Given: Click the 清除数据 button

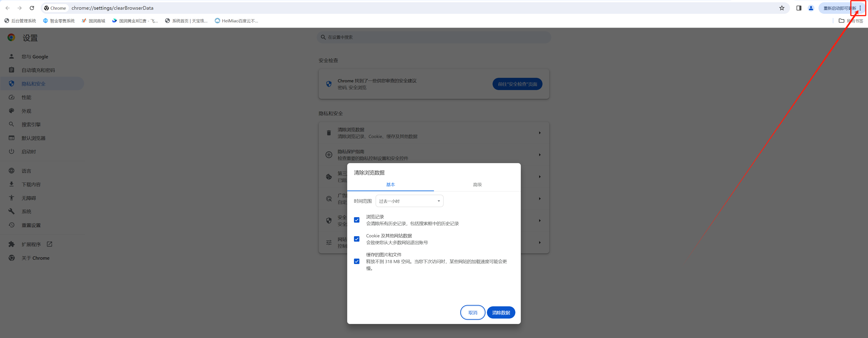Looking at the screenshot, I should 501,312.
